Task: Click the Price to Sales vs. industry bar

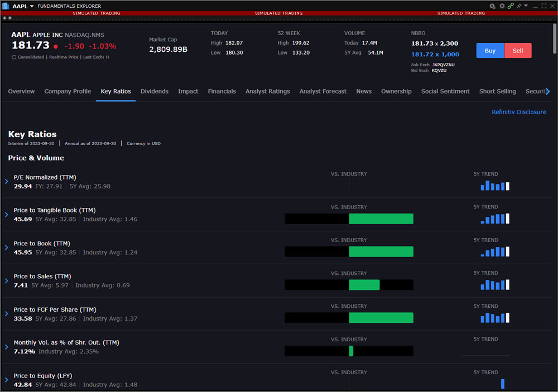Action: 349,285
